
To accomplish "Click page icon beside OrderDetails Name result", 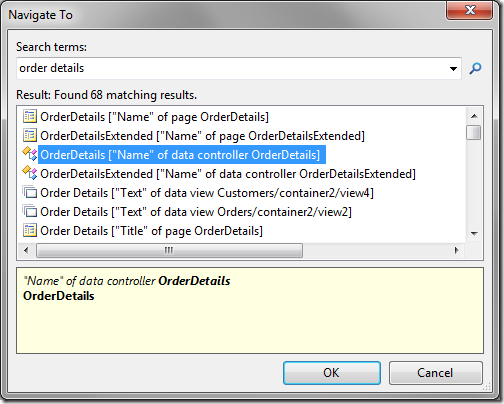I will [x=29, y=116].
